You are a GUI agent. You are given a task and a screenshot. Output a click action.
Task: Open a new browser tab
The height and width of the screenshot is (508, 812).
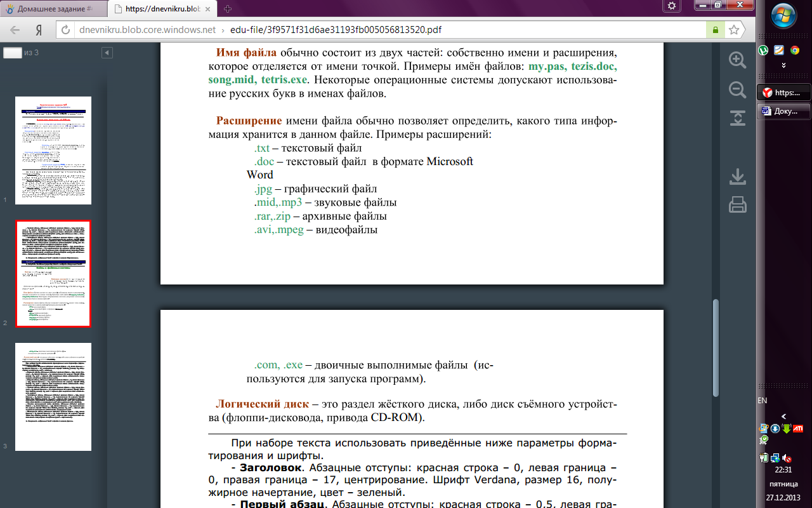click(228, 9)
